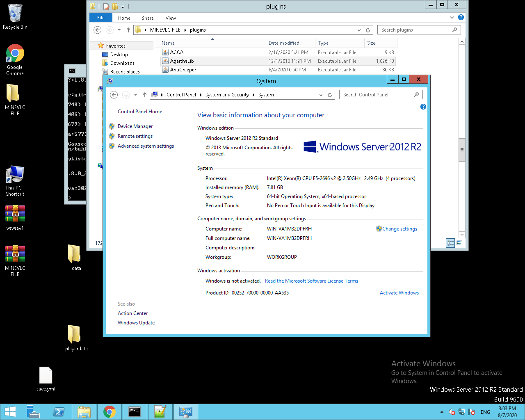525x420 pixels.
Task: Switch to Command Prompt on the taskbar
Action: point(135,412)
